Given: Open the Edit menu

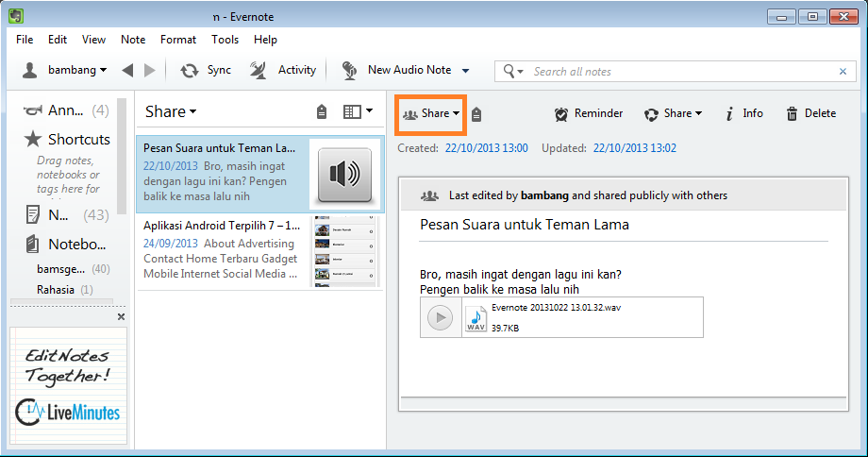Looking at the screenshot, I should pyautogui.click(x=57, y=40).
